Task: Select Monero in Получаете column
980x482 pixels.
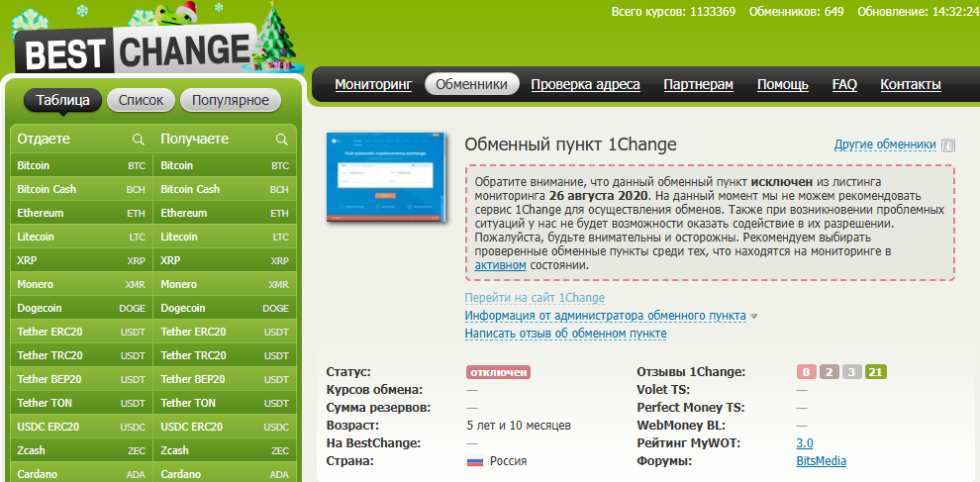Action: point(225,284)
